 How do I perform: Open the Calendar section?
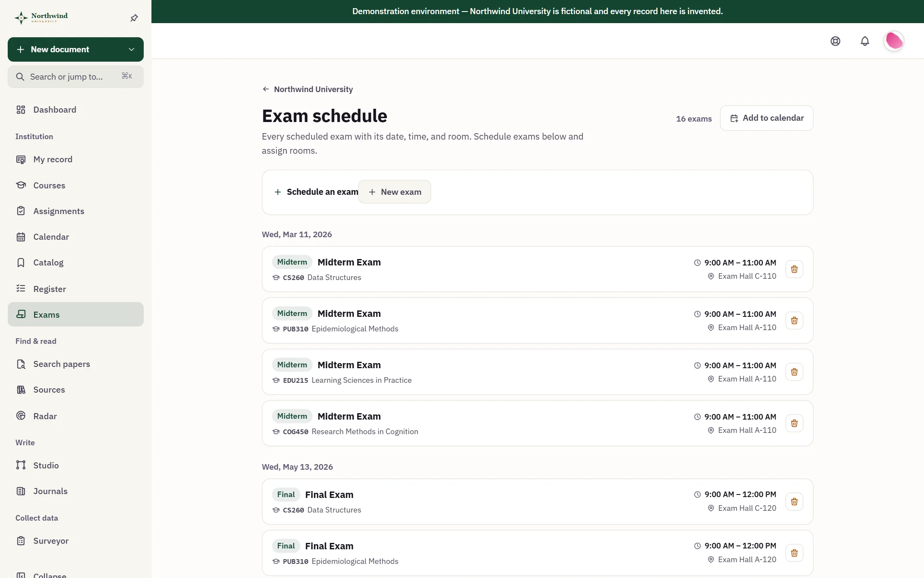[76, 237]
